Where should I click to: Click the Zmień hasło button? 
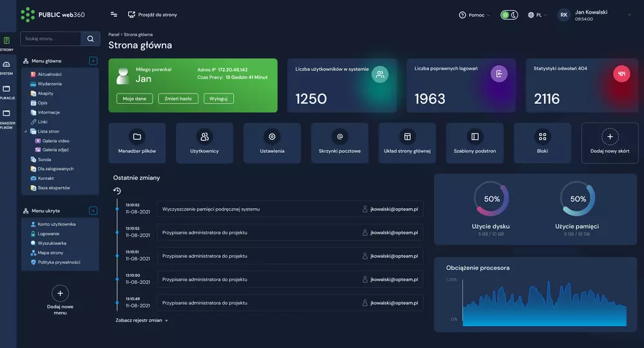[x=178, y=99]
